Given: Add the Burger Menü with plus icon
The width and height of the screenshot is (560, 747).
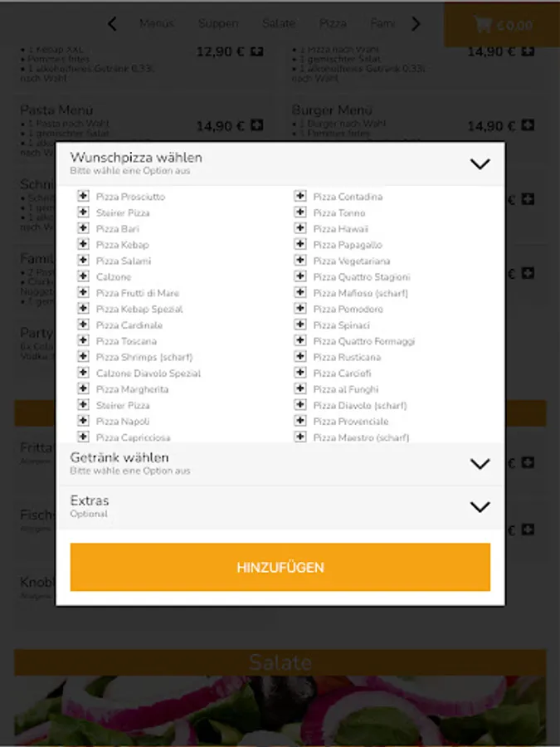Looking at the screenshot, I should [528, 125].
